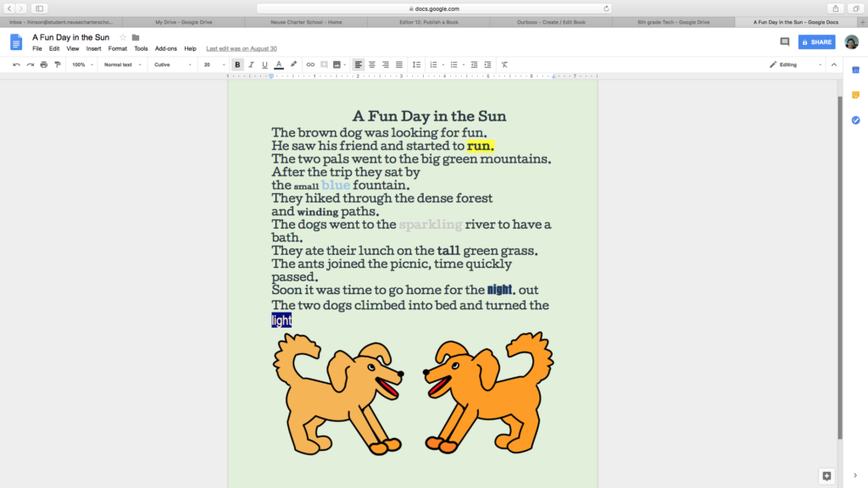Click the redo icon
The image size is (868, 488).
(29, 64)
